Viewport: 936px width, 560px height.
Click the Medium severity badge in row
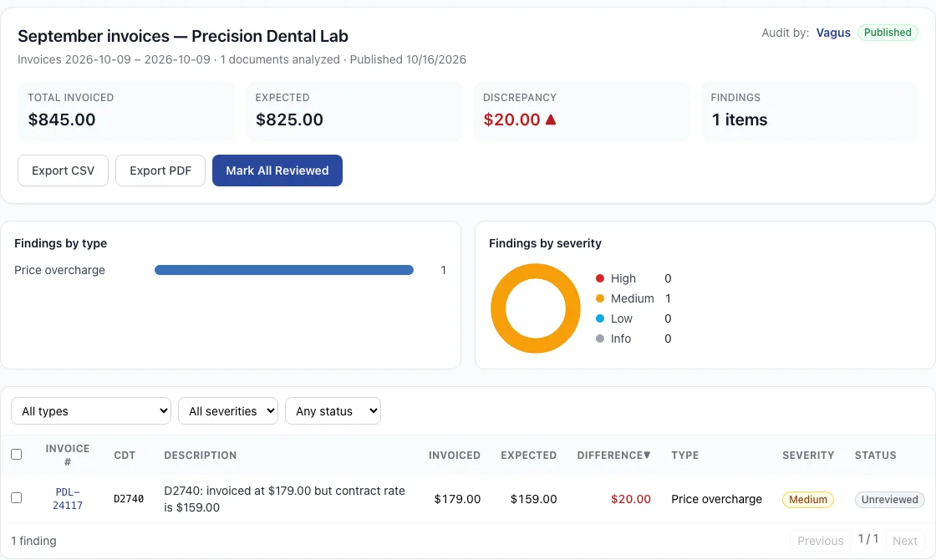[x=808, y=500]
